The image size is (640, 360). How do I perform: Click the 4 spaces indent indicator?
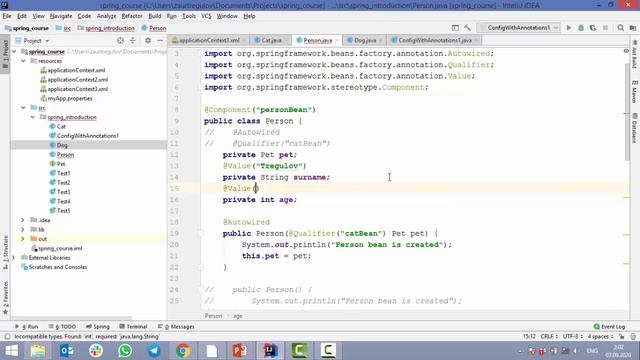[x=600, y=336]
